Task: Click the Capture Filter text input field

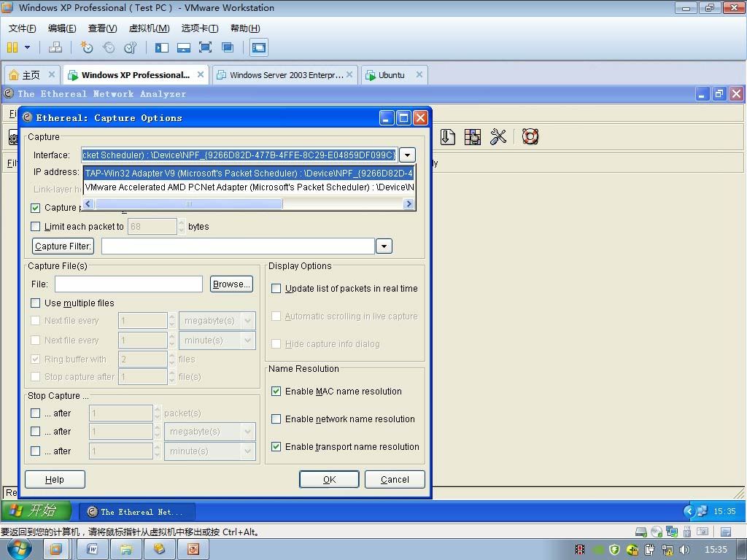Action: click(238, 246)
